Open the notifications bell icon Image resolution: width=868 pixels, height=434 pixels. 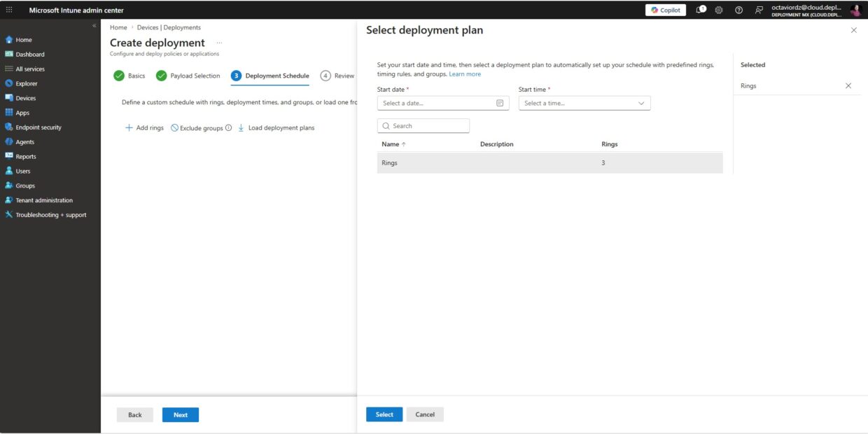pyautogui.click(x=701, y=10)
